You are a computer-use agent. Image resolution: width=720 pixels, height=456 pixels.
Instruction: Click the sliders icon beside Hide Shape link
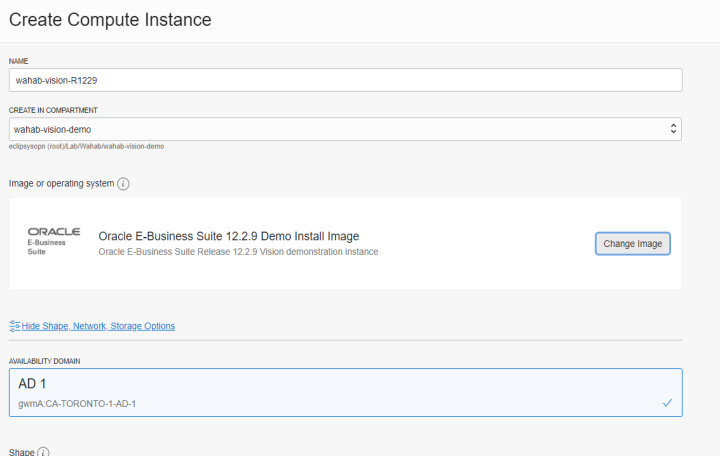pos(14,326)
